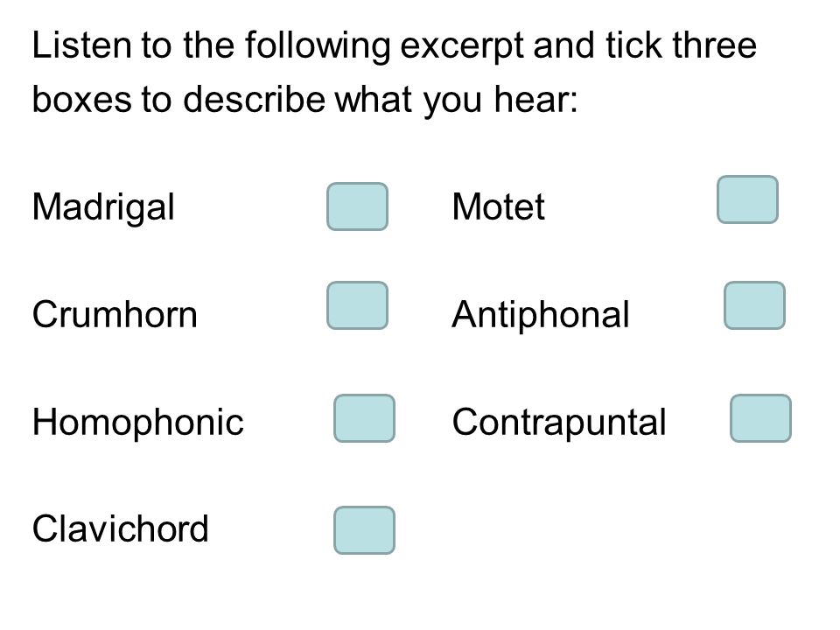
Task: Click the word 'excerpt' in the prompt
Action: point(462,47)
